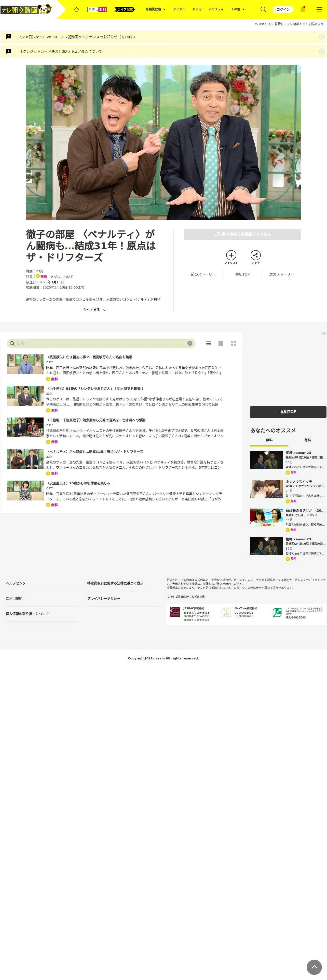Go to 次のストーリー
This screenshot has width=327, height=980.
click(281, 274)
